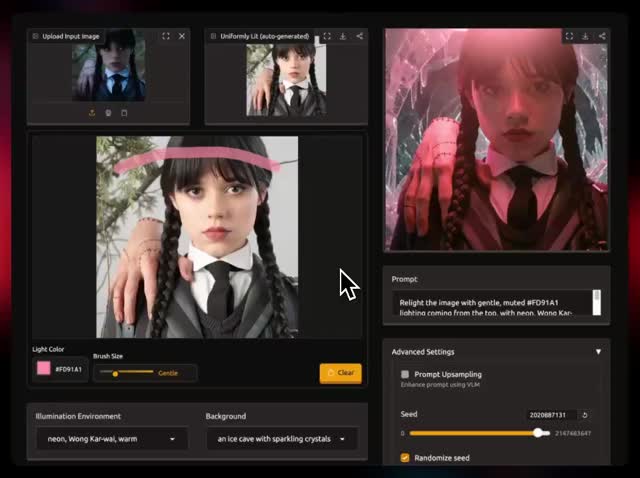The width and height of the screenshot is (640, 478).
Task: Download the Uniformly Lit auto-generated image
Action: pos(343,36)
